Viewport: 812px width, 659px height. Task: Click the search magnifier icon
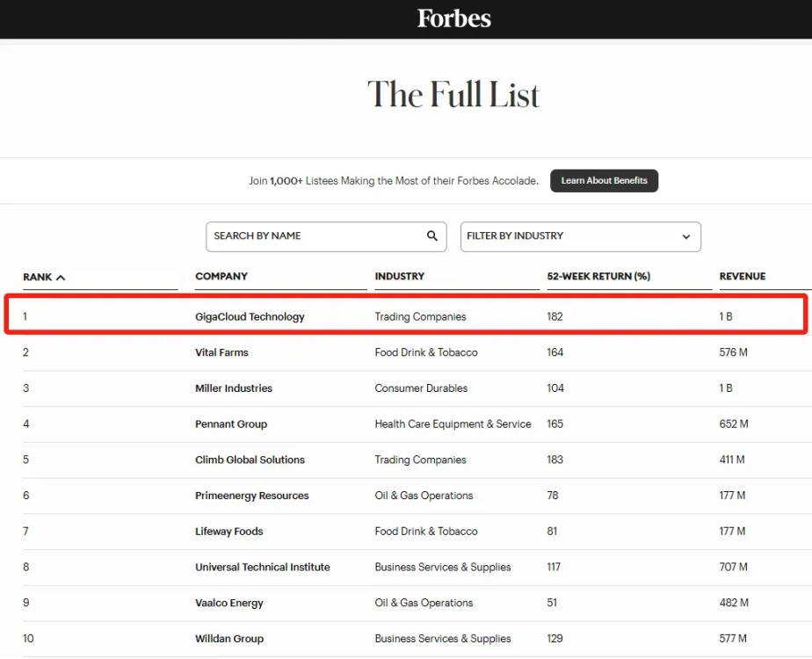click(432, 235)
